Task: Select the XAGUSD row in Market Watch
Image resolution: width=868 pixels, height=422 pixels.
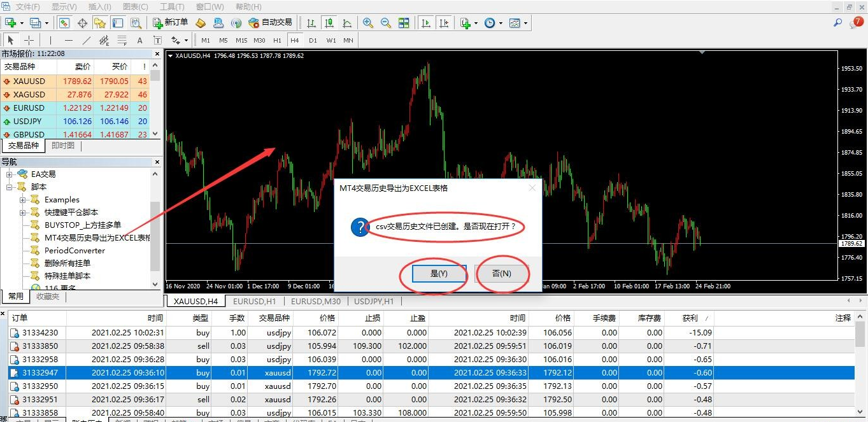Action: pyautogui.click(x=29, y=94)
